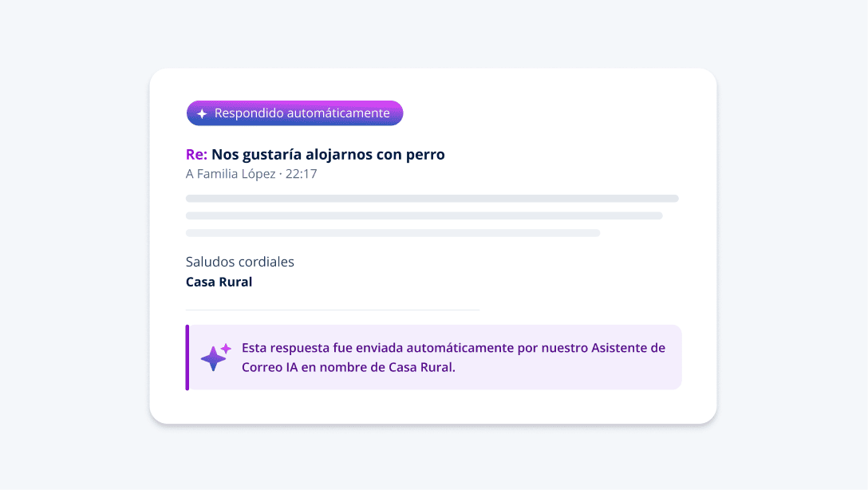This screenshot has width=868, height=490.
Task: Click the words "Asistente de" in the notice
Action: (629, 348)
